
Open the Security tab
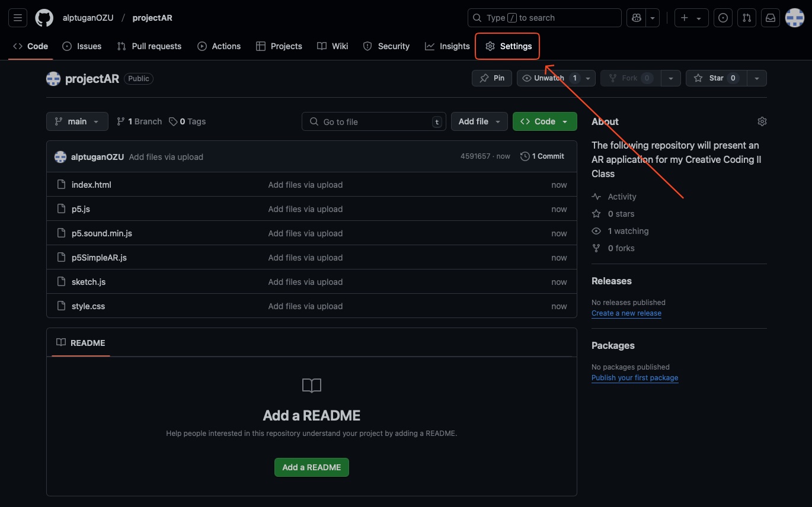tap(386, 46)
